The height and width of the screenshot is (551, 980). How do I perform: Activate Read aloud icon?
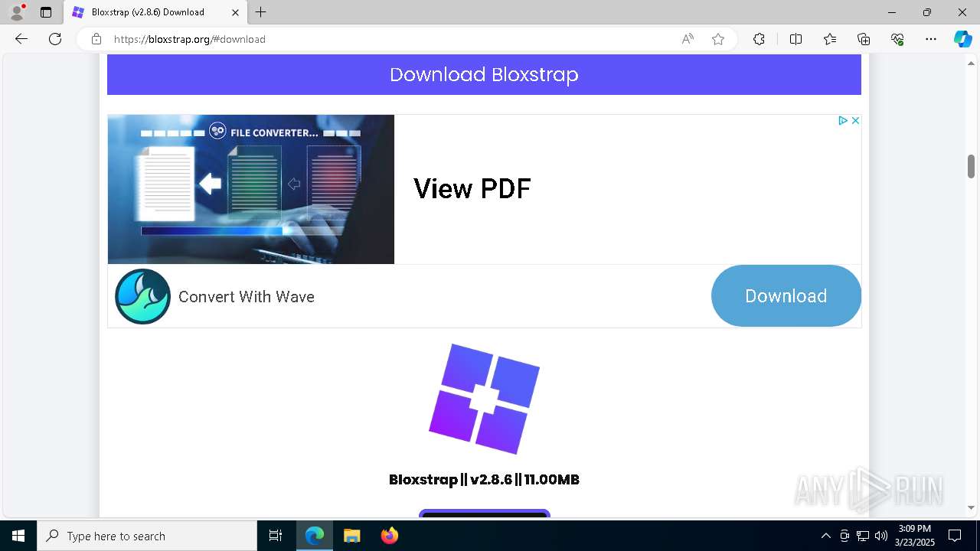[688, 39]
